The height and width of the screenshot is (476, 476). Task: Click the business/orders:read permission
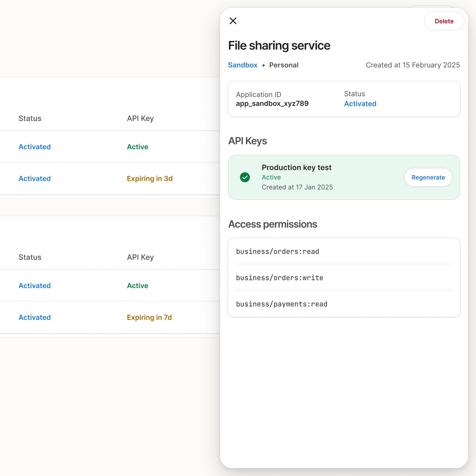[x=344, y=251]
